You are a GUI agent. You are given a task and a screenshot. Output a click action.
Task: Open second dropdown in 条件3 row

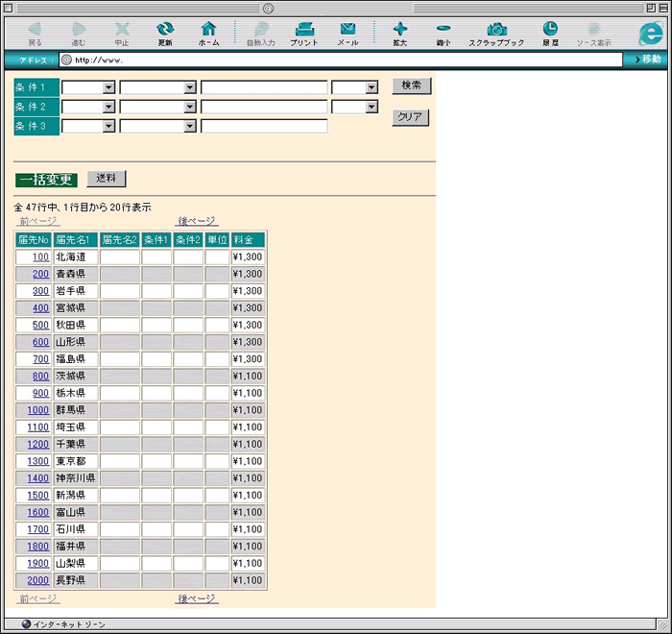pyautogui.click(x=157, y=126)
